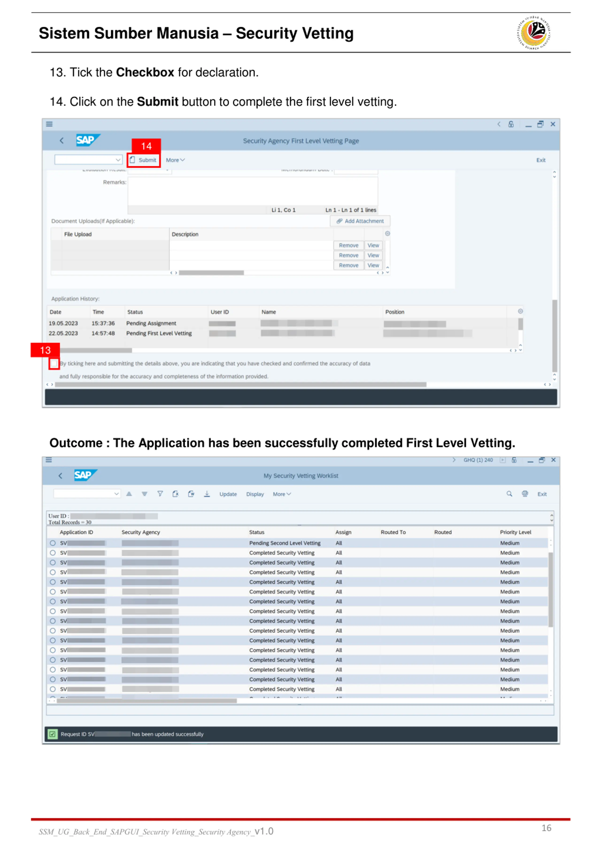
Task: Click File Upload column header
Action: [x=78, y=234]
